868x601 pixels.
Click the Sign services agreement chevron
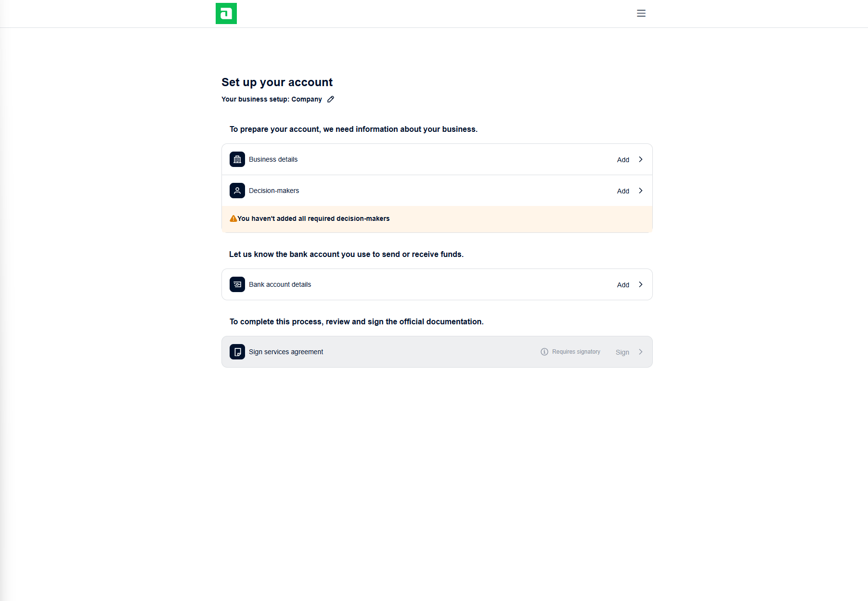coord(641,352)
